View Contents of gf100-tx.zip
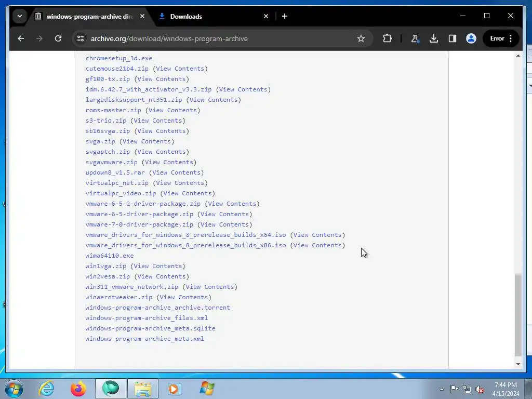Viewport: 532px width, 399px height. click(162, 79)
